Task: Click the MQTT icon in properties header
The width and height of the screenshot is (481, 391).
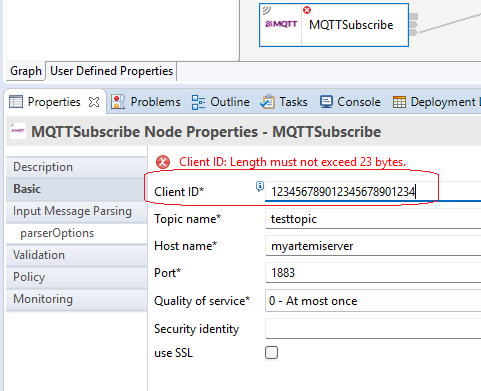Action: 18,131
